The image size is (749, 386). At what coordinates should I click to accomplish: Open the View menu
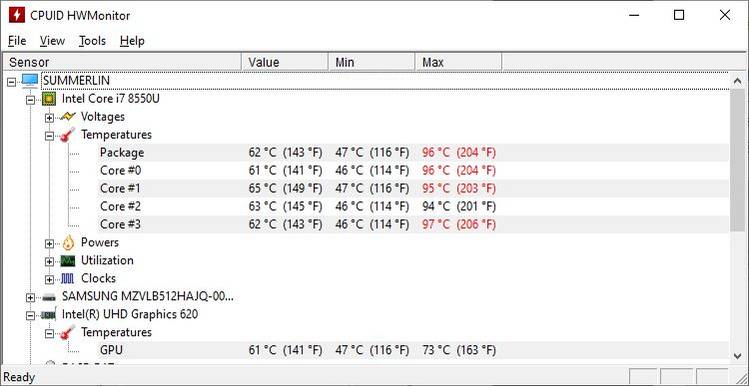point(52,41)
